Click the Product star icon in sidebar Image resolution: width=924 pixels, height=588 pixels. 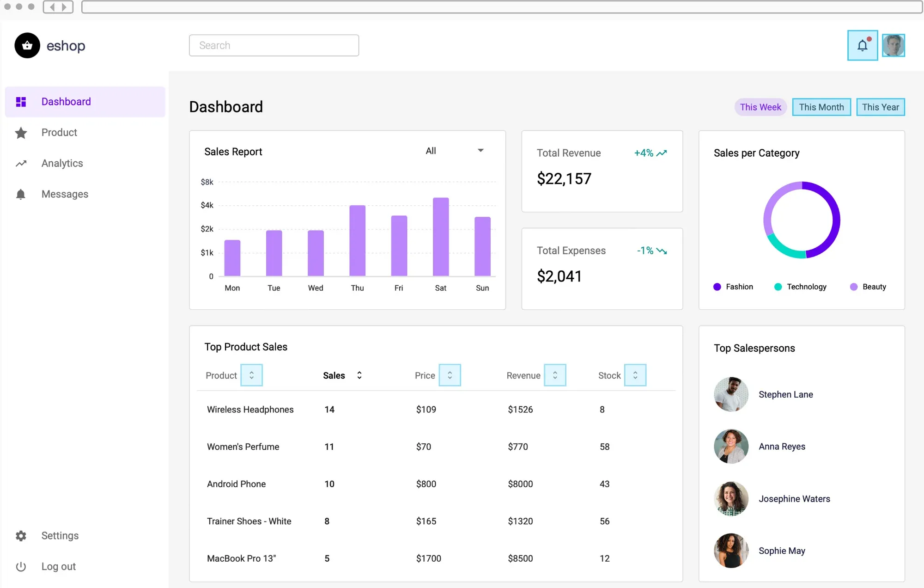[x=21, y=133]
